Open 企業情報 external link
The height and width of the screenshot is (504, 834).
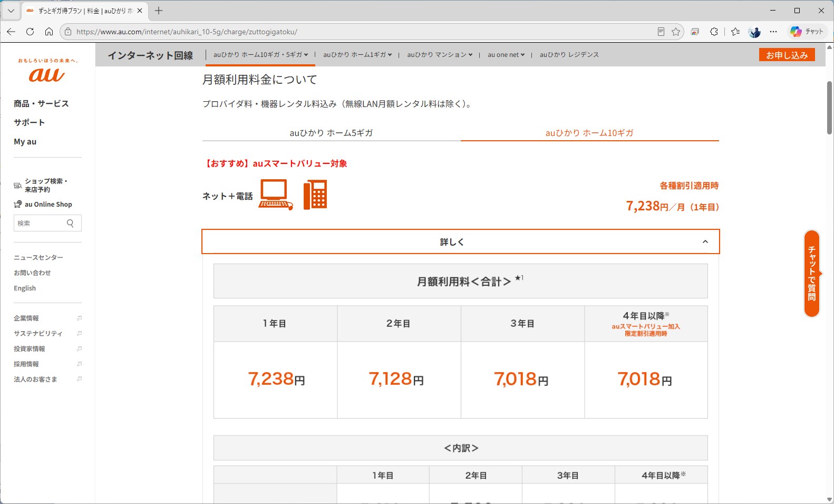point(47,318)
